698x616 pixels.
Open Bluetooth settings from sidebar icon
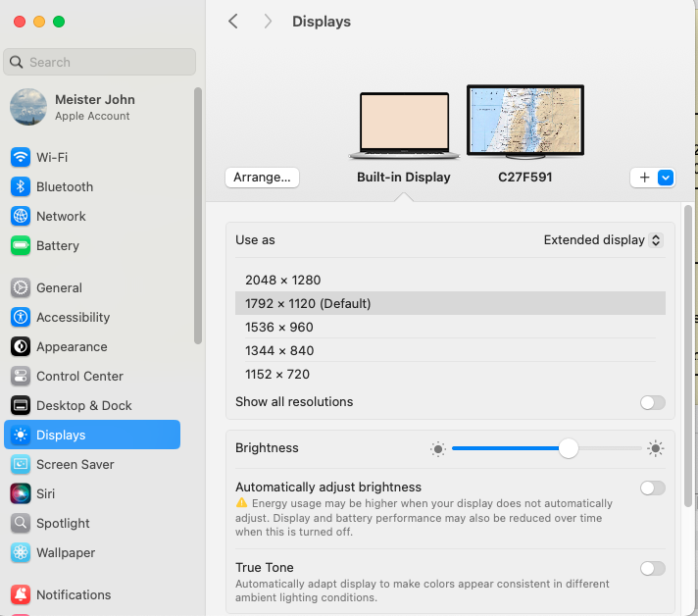pyautogui.click(x=21, y=186)
